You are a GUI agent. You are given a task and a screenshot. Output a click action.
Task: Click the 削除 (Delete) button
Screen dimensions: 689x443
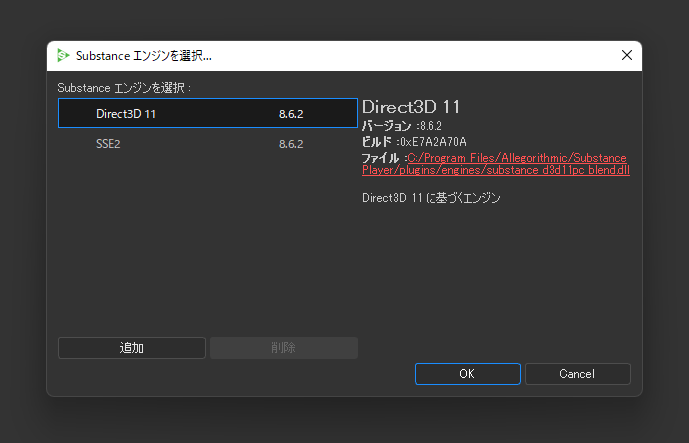click(284, 348)
